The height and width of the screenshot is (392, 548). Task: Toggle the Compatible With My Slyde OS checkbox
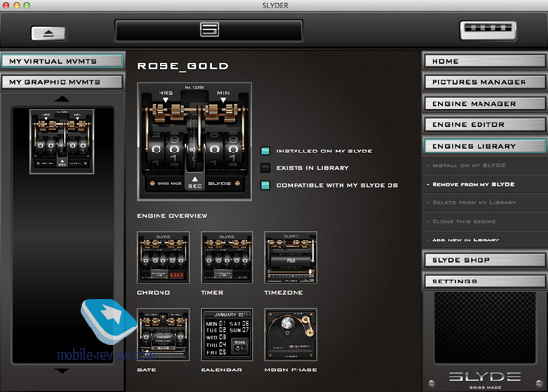[265, 185]
